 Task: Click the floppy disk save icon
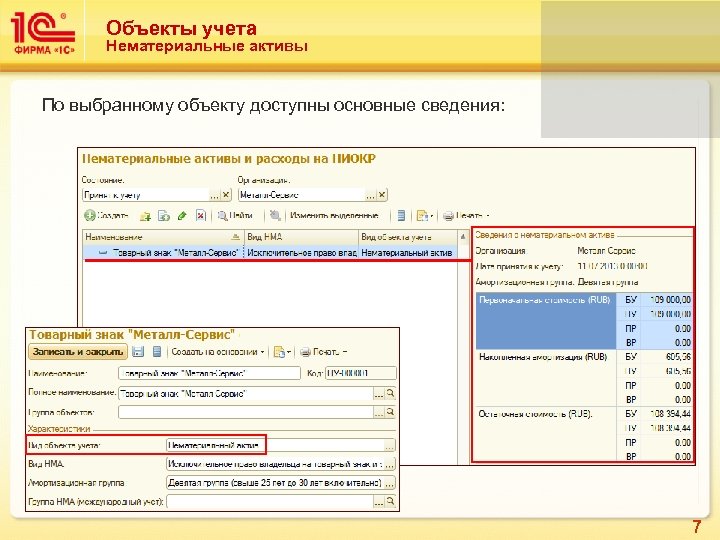[138, 352]
